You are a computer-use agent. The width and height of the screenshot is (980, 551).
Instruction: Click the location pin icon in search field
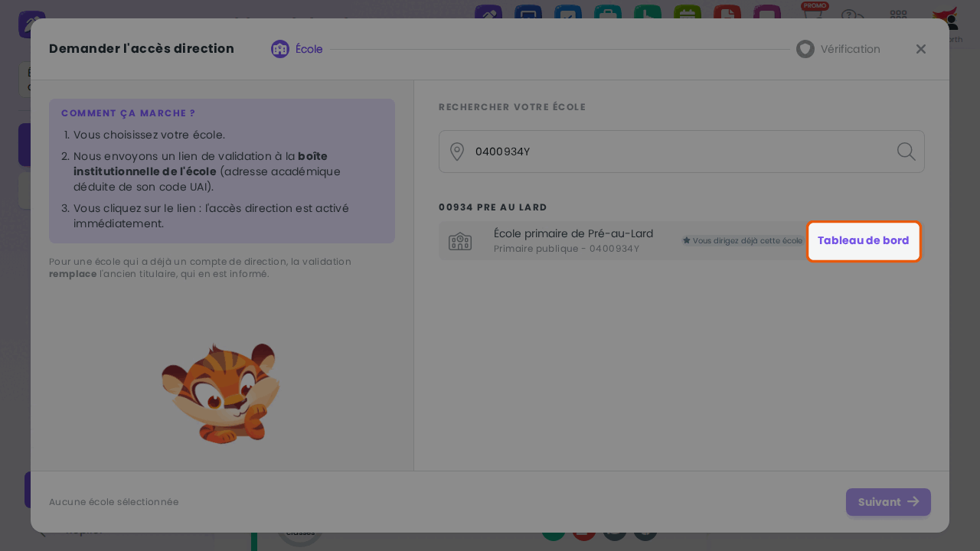457,152
